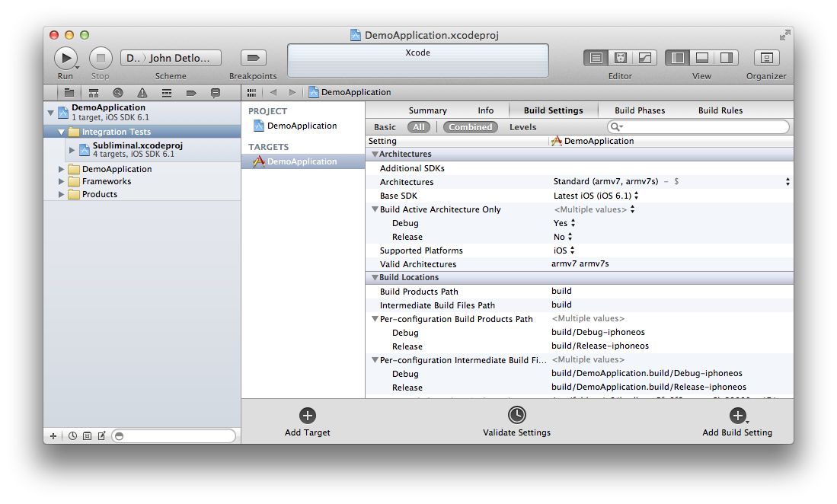Select Basic settings filter
This screenshot has height=504, width=837.
point(385,127)
